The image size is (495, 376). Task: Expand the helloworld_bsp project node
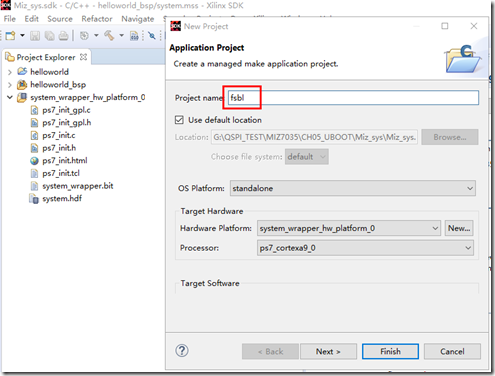[x=10, y=85]
